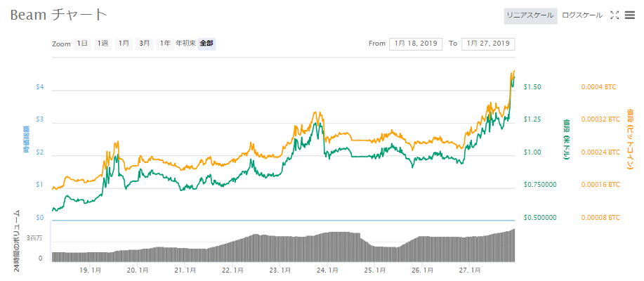Click the Beam チャート title
This screenshot has height=281, width=644.
(x=59, y=15)
